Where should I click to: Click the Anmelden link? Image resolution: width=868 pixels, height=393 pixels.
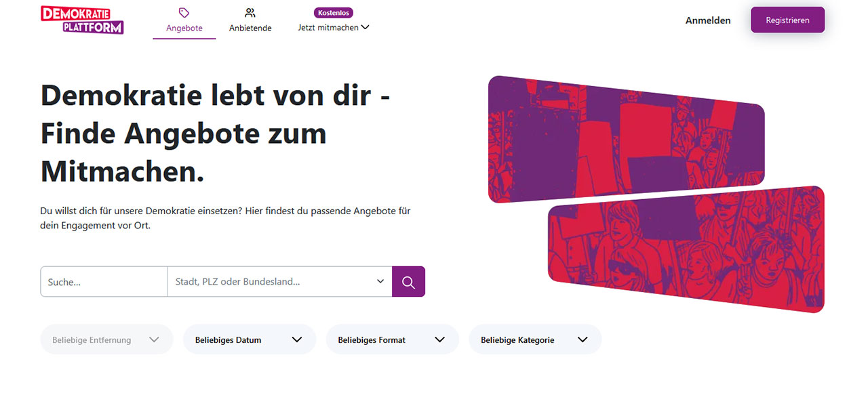click(x=708, y=20)
